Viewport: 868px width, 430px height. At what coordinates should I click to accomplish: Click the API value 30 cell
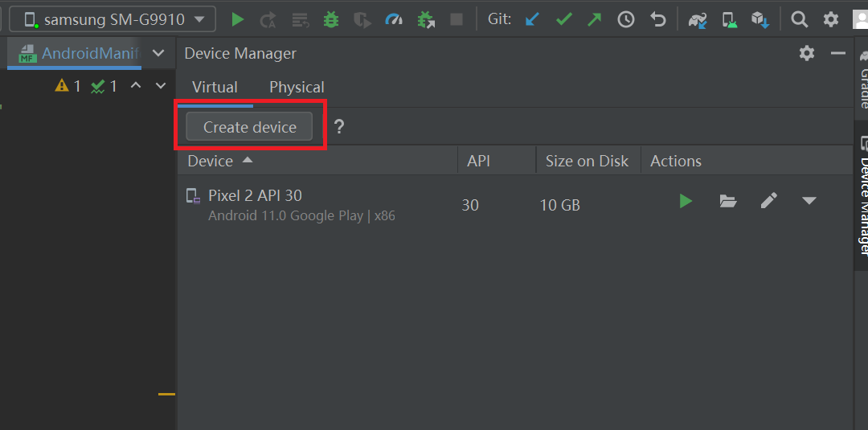point(470,205)
